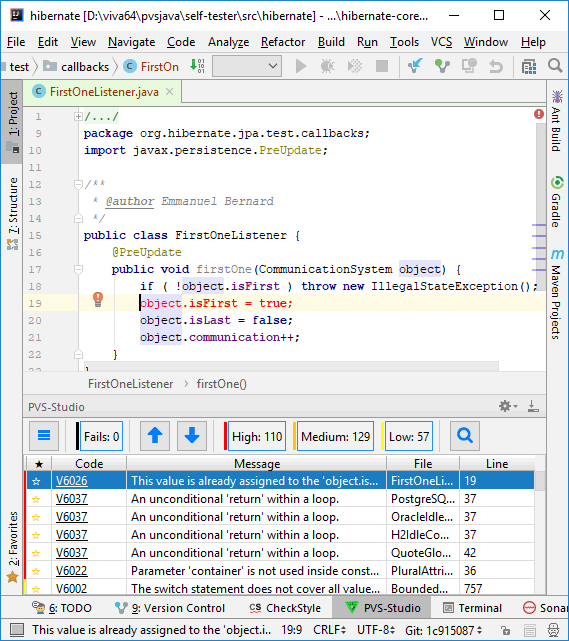
Task: Click the Run (play) toolbar icon
Action: pos(301,66)
